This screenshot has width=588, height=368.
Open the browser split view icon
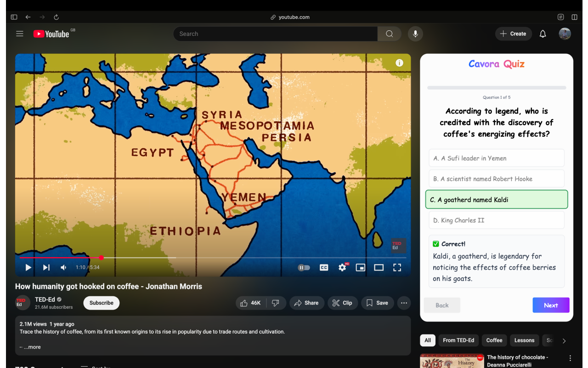(574, 17)
